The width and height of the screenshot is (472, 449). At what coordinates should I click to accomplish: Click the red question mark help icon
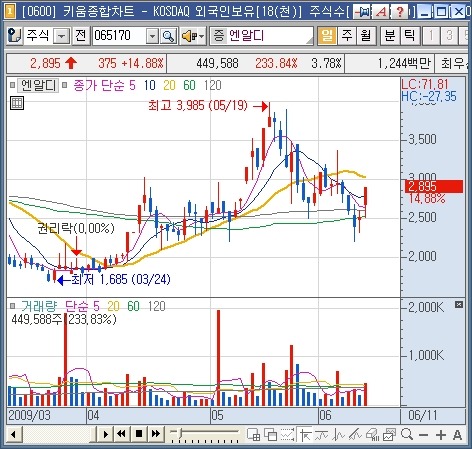click(399, 12)
